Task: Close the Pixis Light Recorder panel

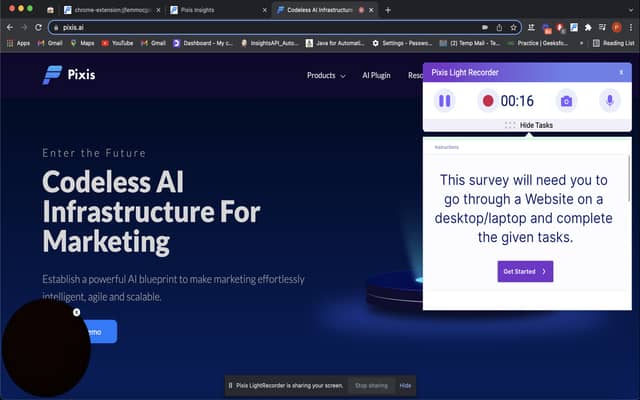Action: [621, 72]
